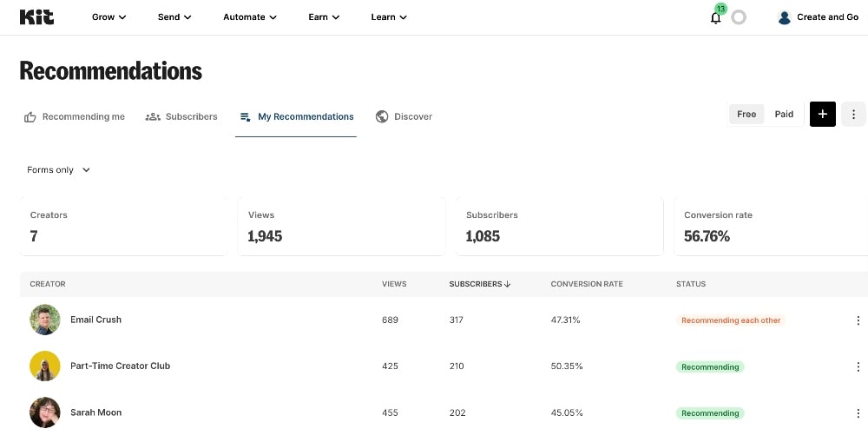Click Sarah Moon's Recommending status badge
Viewport: 868px width, 442px height.
coord(710,413)
